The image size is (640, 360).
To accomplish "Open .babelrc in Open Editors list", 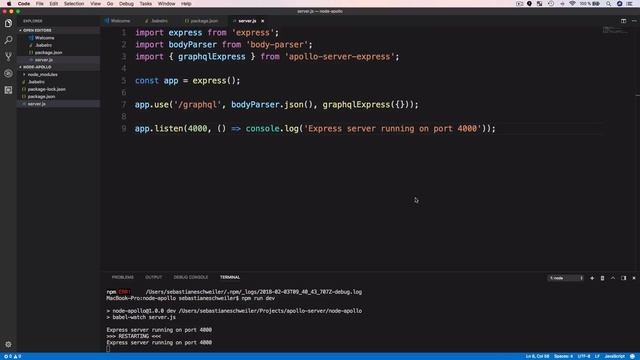I will [43, 45].
